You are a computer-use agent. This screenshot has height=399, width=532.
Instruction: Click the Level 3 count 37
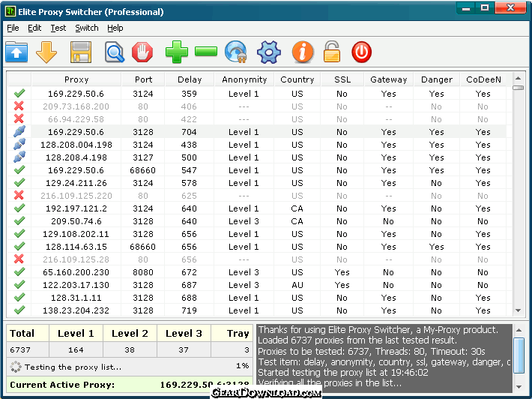coord(184,349)
